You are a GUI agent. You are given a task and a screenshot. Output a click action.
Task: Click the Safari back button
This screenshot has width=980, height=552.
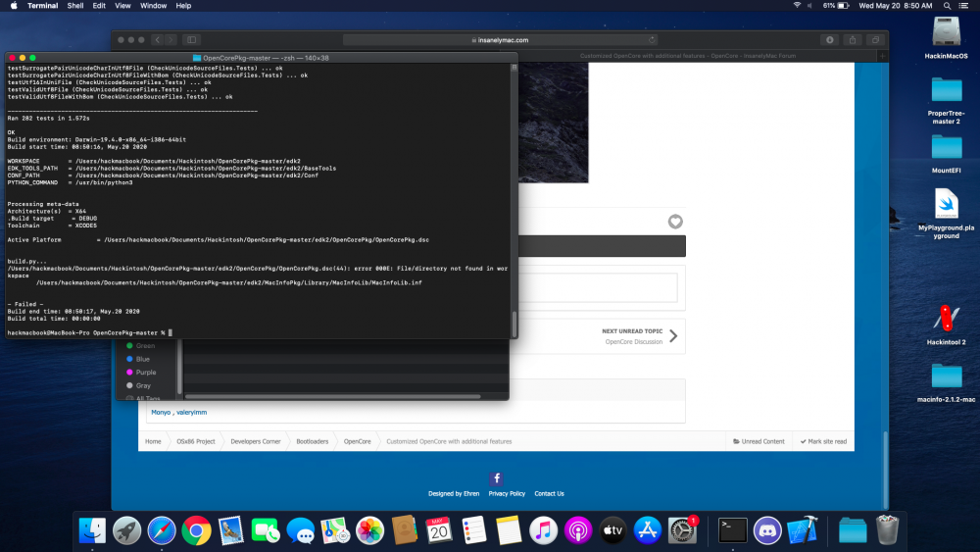(x=158, y=39)
